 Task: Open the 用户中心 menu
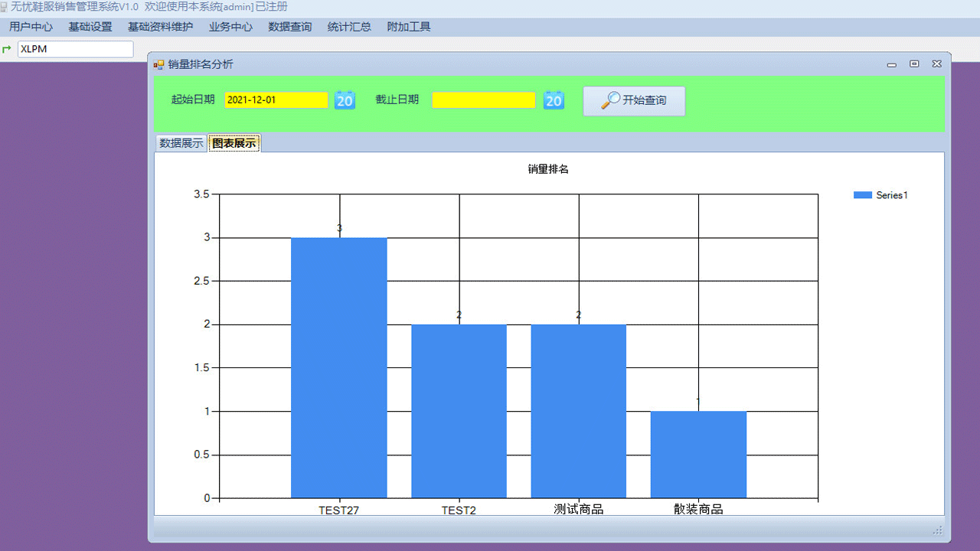coord(31,26)
